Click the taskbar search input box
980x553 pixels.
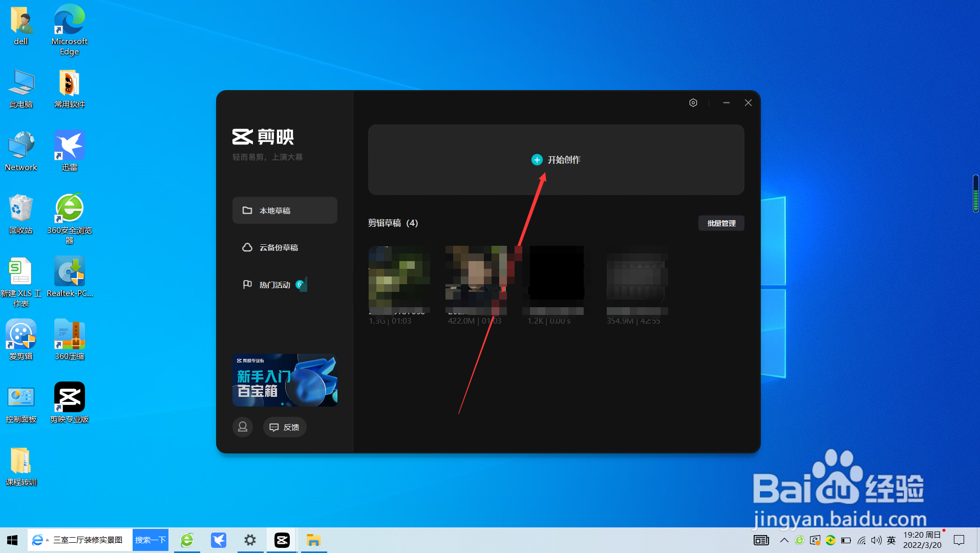pos(87,540)
